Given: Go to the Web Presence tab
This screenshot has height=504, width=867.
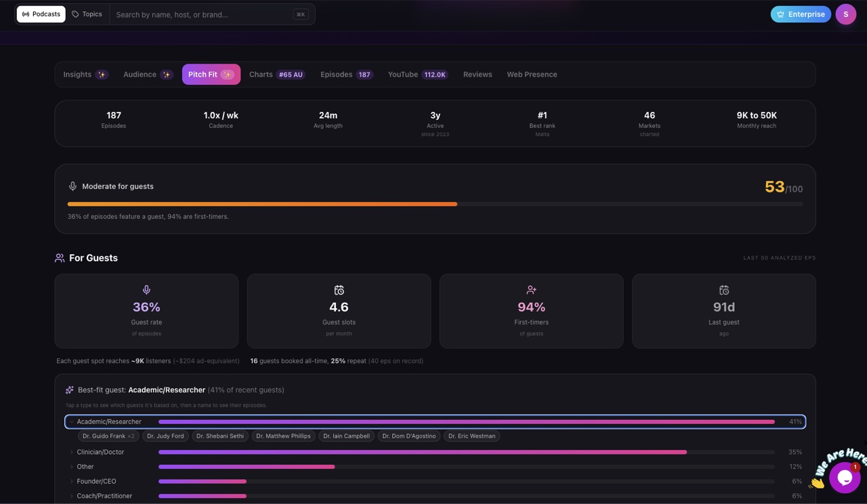Looking at the screenshot, I should tap(532, 75).
